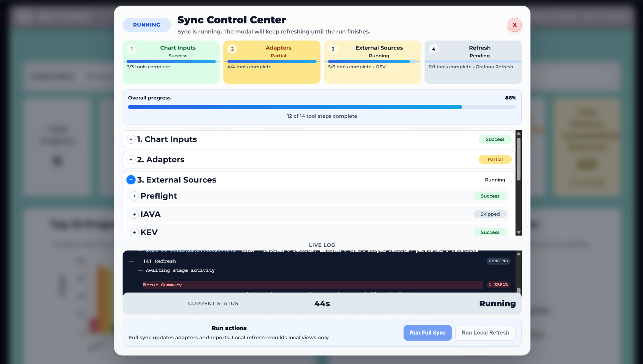Click the stages list scrollbar thumb
The width and height of the screenshot is (643, 364).
click(x=518, y=159)
